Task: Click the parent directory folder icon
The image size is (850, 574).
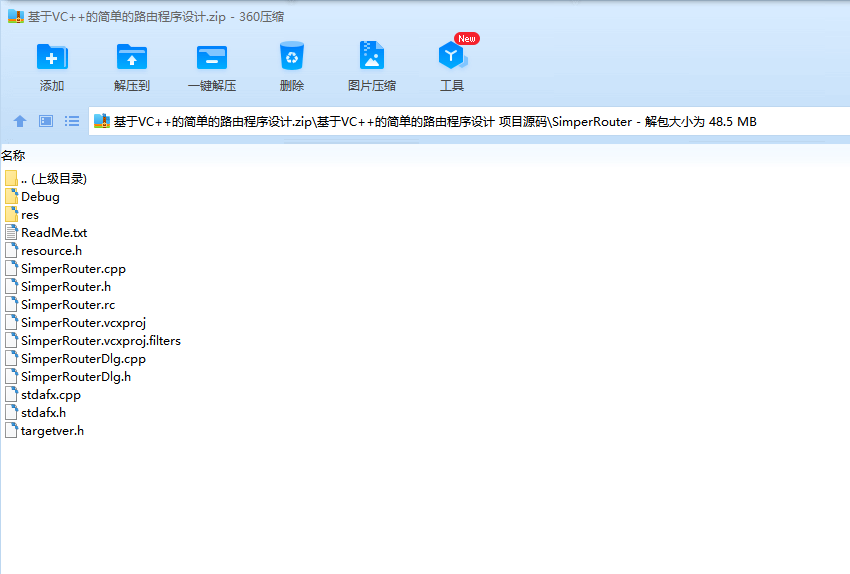Action: coord(11,178)
